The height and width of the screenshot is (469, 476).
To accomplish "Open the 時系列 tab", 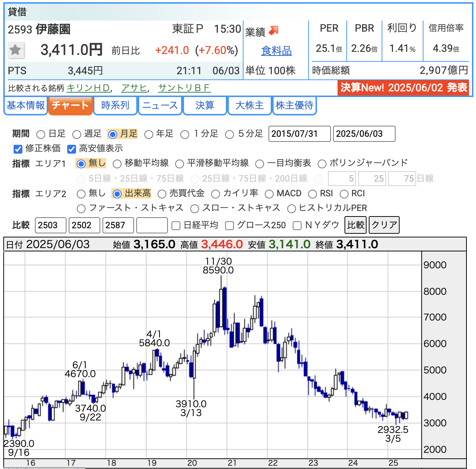I will [x=115, y=106].
